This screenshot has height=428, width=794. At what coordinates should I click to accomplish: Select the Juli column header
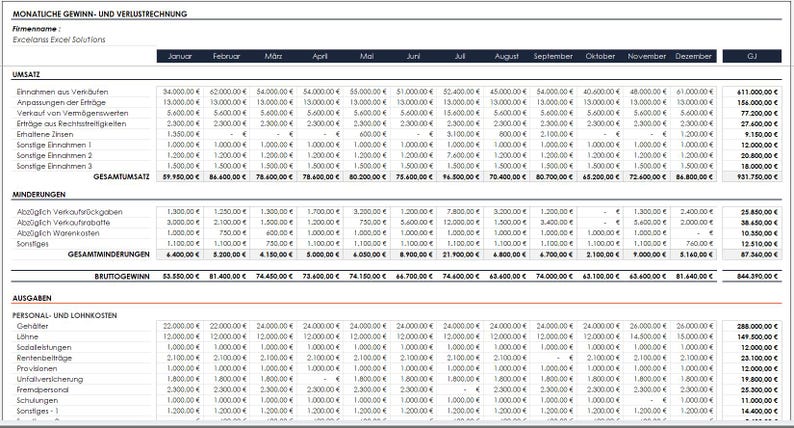(460, 56)
